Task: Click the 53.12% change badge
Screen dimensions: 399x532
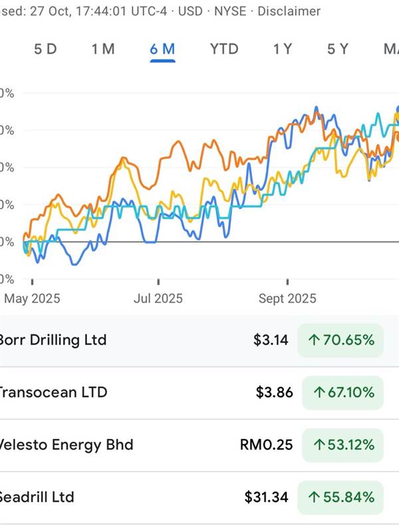Action: pyautogui.click(x=341, y=445)
